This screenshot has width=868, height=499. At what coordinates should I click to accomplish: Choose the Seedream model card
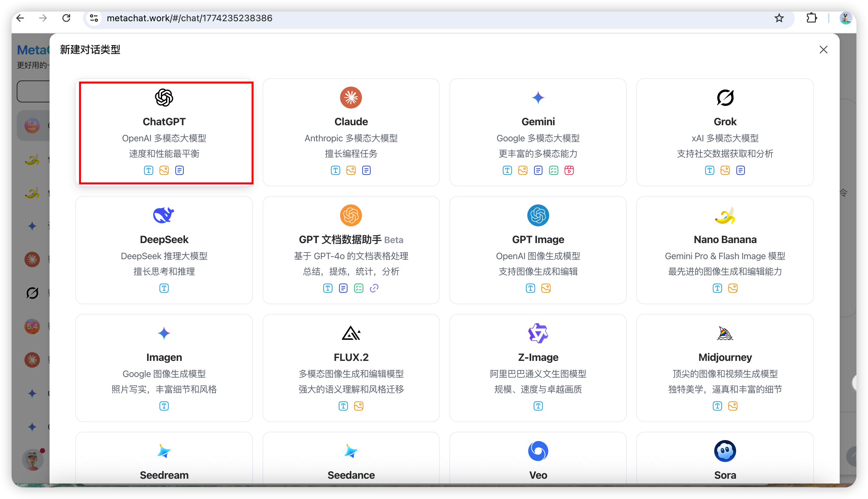164,459
